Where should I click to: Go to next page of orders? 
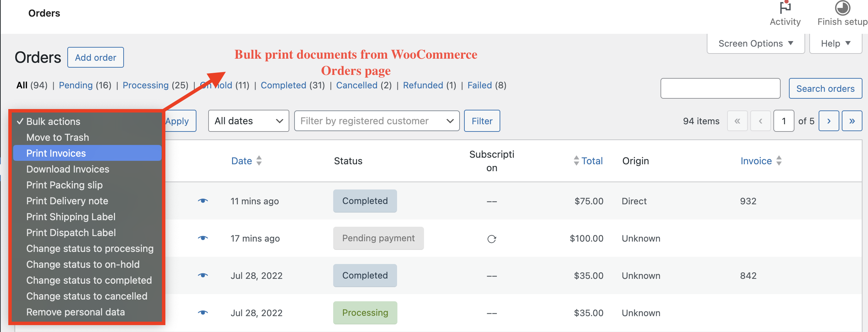pyautogui.click(x=829, y=121)
